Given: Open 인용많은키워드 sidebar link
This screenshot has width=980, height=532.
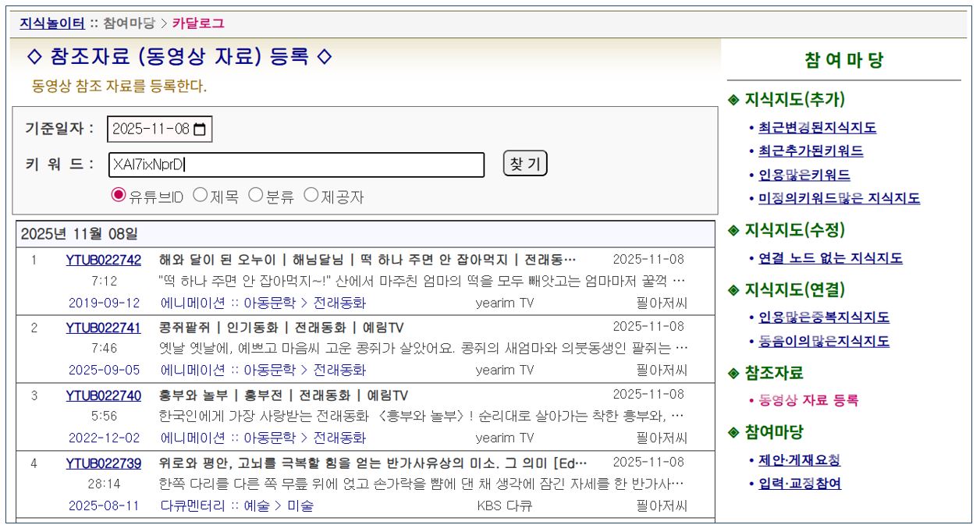Looking at the screenshot, I should coord(804,175).
